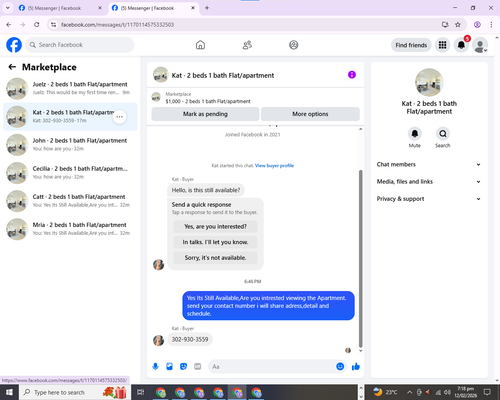Image resolution: width=500 pixels, height=400 pixels.
Task: Click the Search Facebook field
Action: coord(80,45)
